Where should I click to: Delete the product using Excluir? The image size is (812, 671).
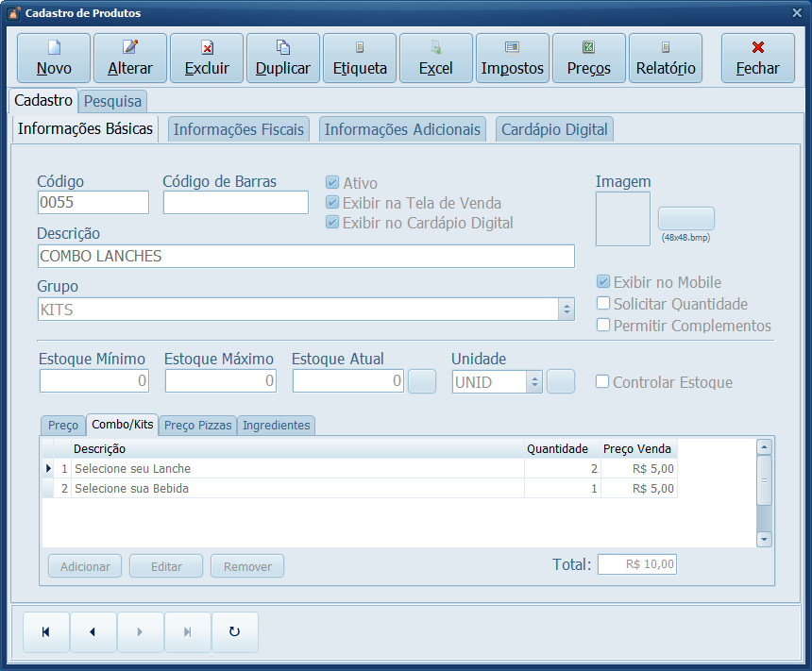click(207, 58)
